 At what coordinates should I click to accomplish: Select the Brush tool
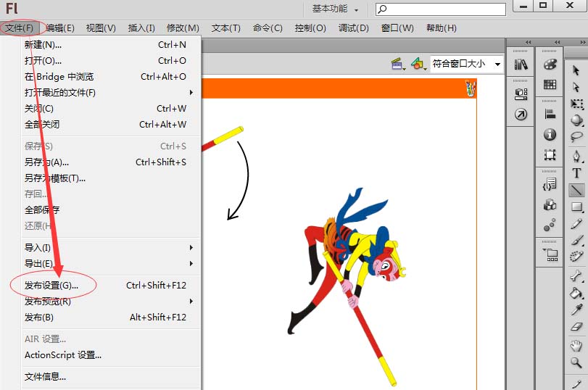pos(576,241)
